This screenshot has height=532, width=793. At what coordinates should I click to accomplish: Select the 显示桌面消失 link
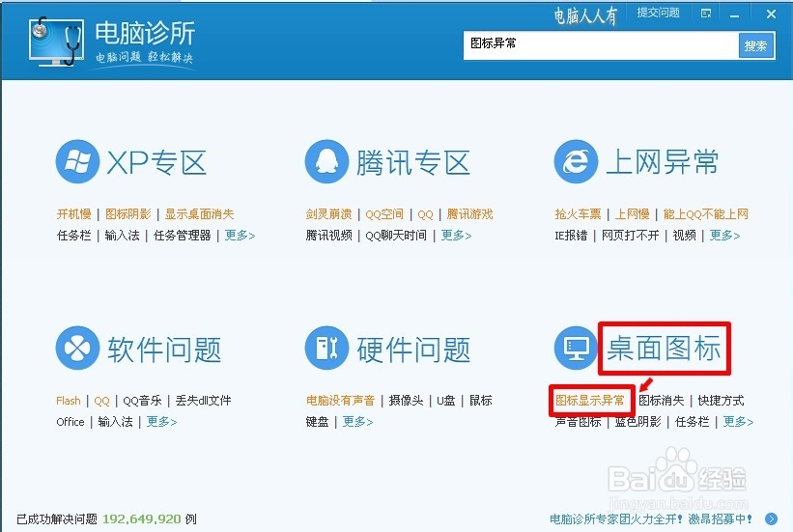199,214
